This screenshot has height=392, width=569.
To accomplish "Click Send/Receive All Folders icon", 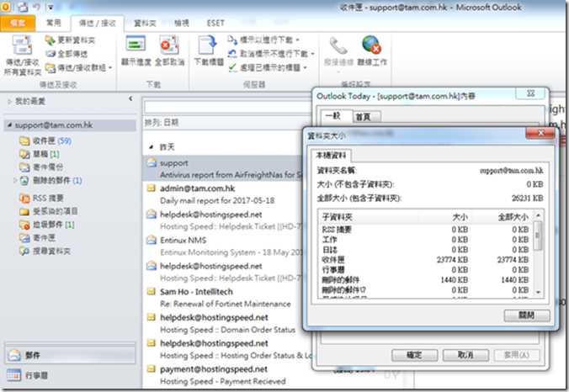I will tap(22, 45).
